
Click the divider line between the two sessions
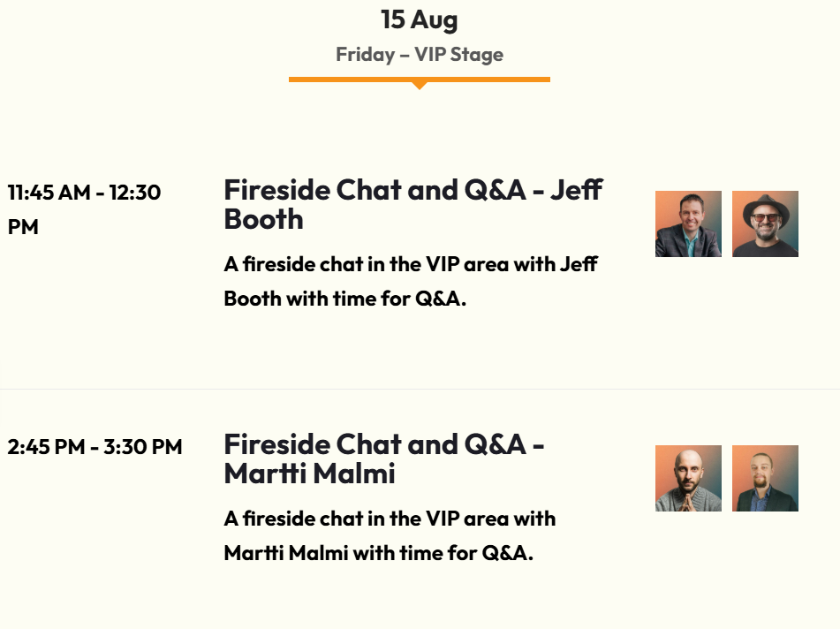coord(420,389)
